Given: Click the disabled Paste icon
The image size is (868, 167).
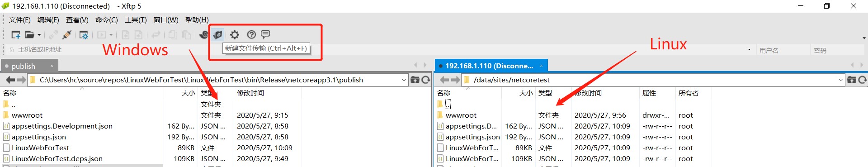Looking at the screenshot, I should (186, 35).
